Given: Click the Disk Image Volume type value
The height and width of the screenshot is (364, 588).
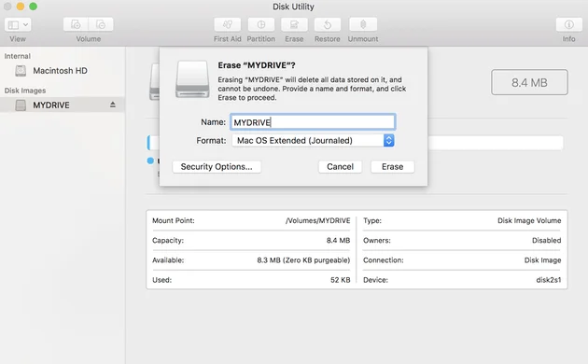Looking at the screenshot, I should pos(529,220).
